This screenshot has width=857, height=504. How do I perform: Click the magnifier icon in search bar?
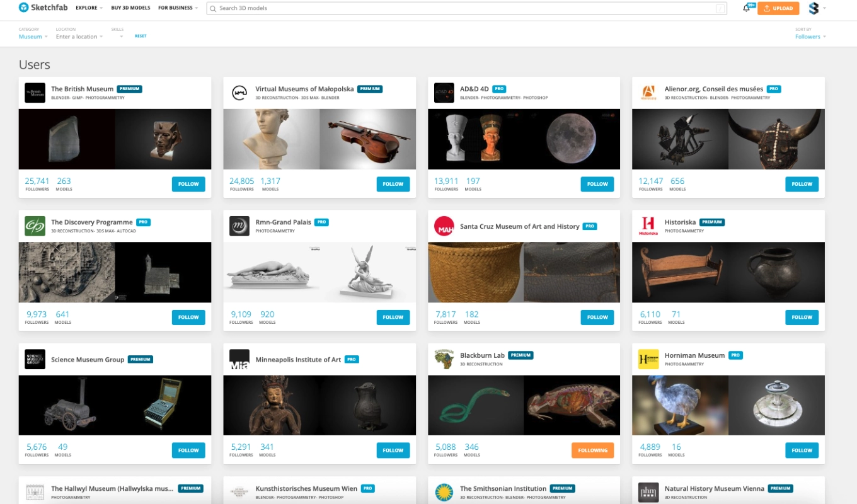coord(213,8)
